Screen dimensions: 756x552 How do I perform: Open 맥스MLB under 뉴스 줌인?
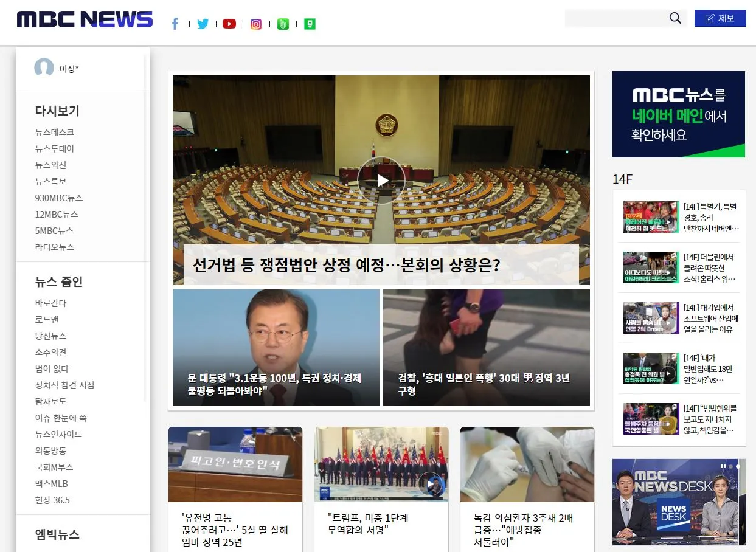(x=51, y=483)
